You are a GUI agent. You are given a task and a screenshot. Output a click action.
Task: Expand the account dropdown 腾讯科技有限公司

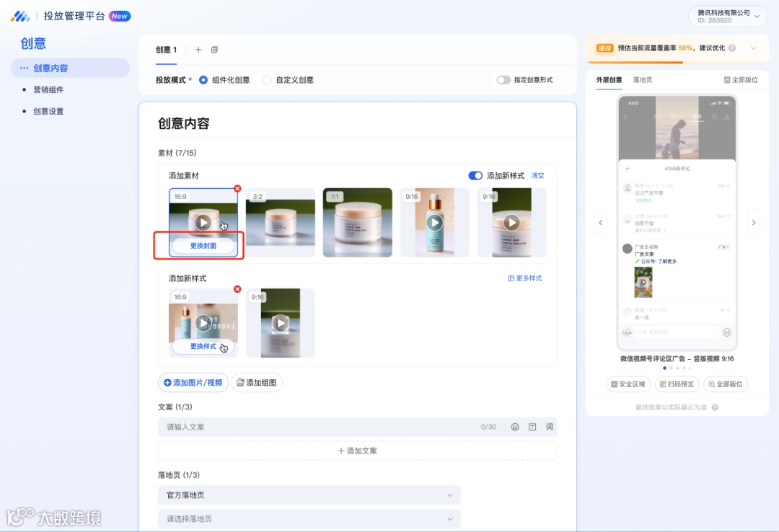(728, 17)
